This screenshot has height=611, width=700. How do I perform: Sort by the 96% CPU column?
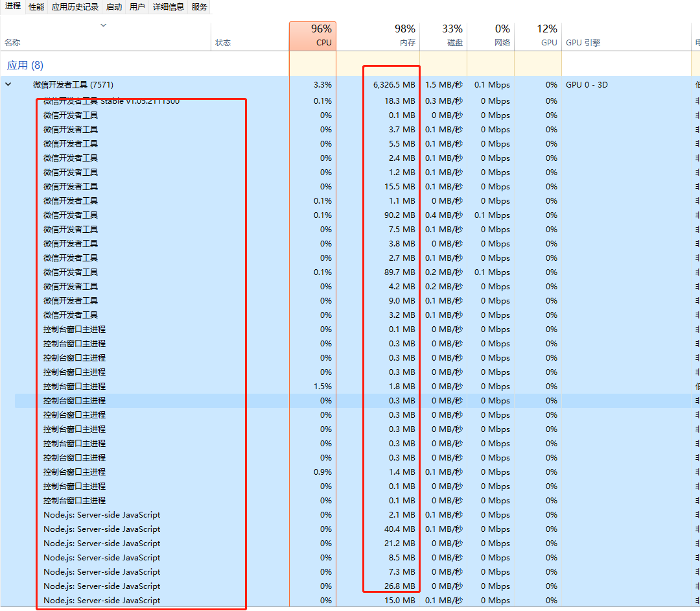[x=312, y=36]
